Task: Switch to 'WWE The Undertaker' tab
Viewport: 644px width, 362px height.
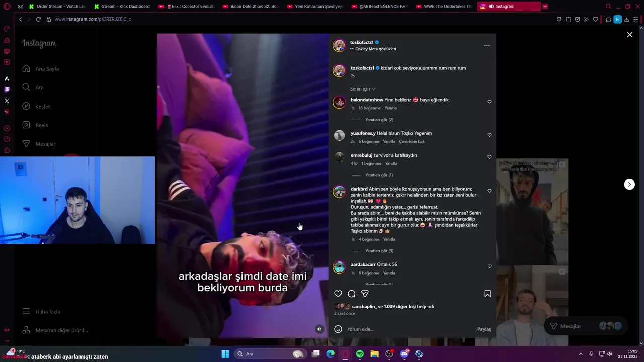Action: 444,7
